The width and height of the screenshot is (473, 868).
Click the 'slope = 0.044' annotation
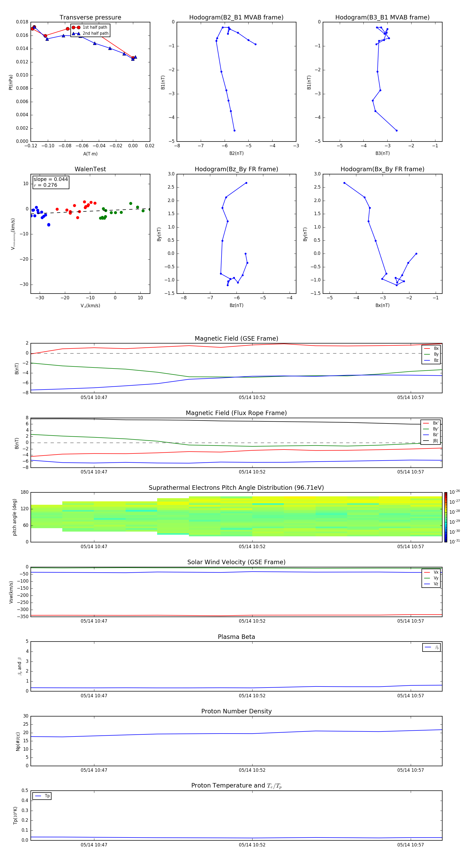point(51,179)
